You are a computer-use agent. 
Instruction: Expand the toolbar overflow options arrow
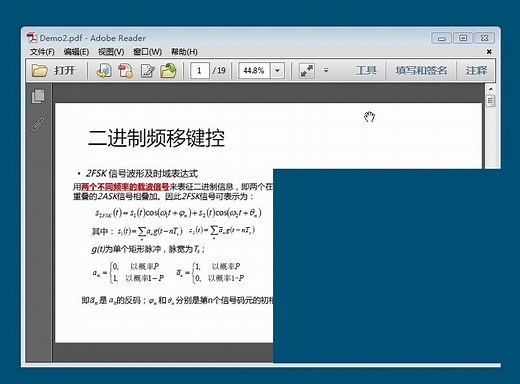tap(326, 70)
